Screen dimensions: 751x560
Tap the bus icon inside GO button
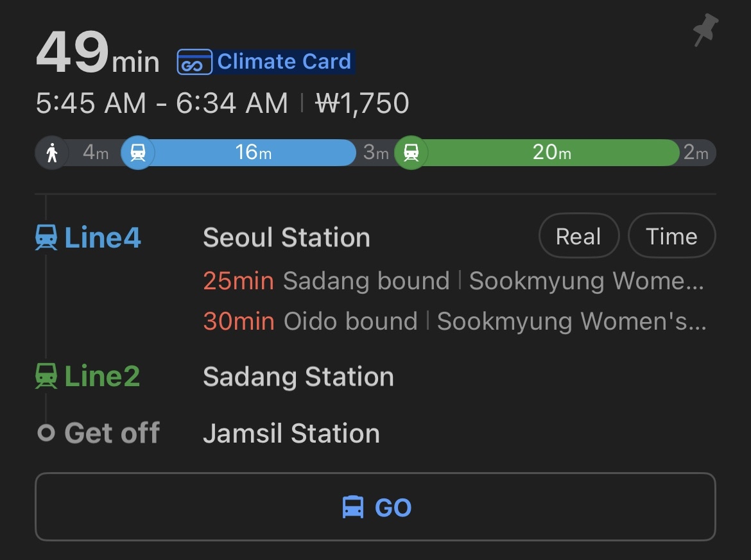coord(353,507)
